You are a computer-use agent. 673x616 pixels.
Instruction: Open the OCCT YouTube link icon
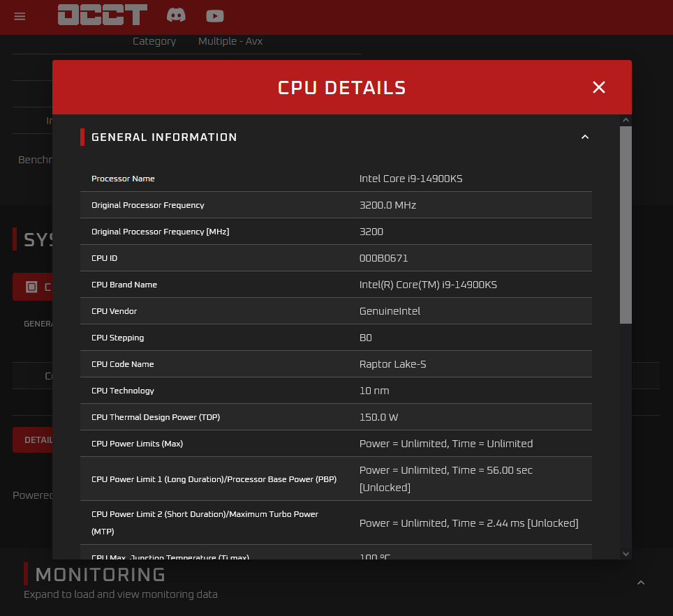pyautogui.click(x=214, y=16)
